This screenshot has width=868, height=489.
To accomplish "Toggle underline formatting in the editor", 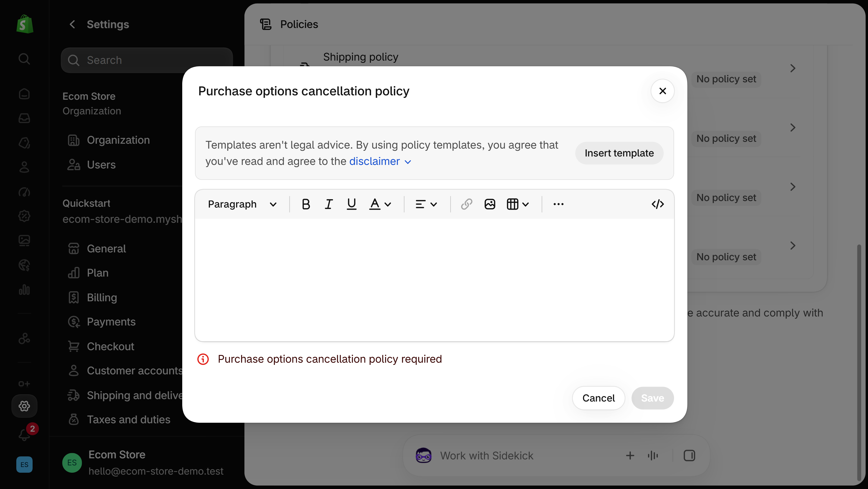I will click(x=351, y=204).
